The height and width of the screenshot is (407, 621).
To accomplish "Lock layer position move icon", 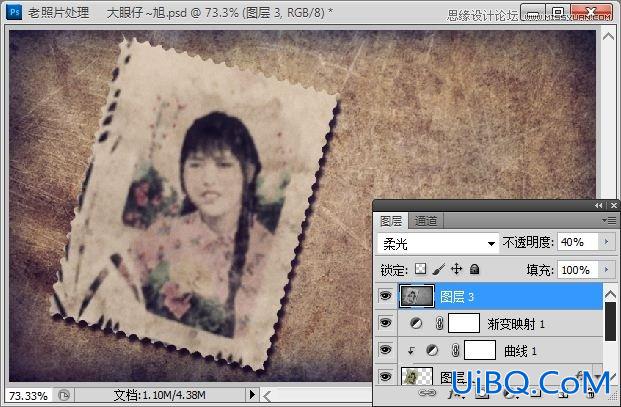I will click(x=457, y=269).
